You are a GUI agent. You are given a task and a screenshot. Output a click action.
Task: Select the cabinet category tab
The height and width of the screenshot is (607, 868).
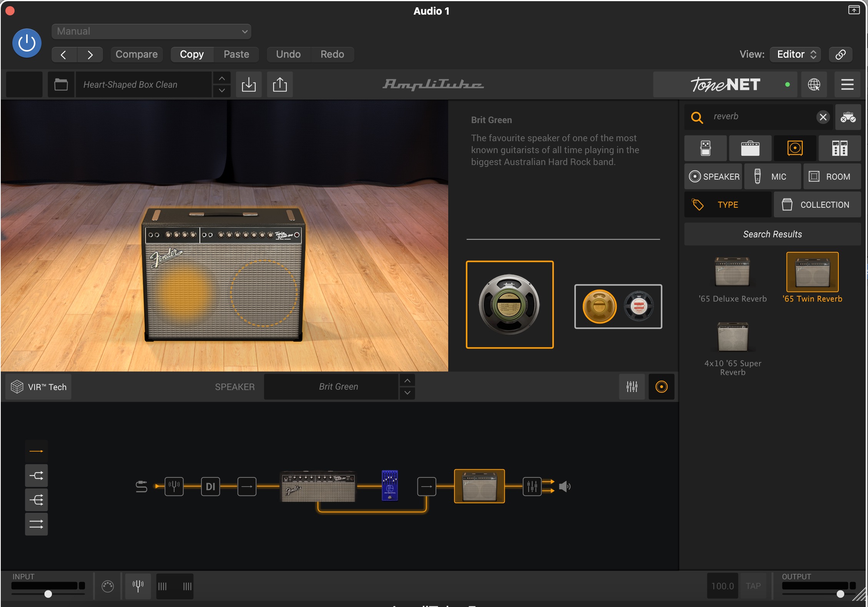[795, 148]
